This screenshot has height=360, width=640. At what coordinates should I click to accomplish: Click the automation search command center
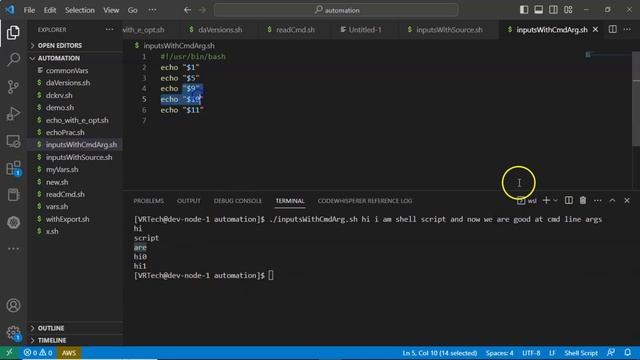point(336,10)
